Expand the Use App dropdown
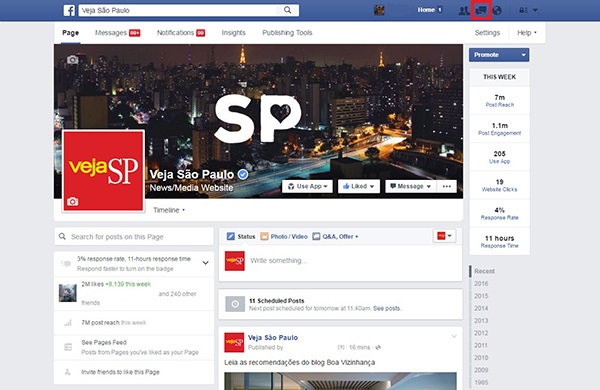The width and height of the screenshot is (600, 390). [x=308, y=186]
